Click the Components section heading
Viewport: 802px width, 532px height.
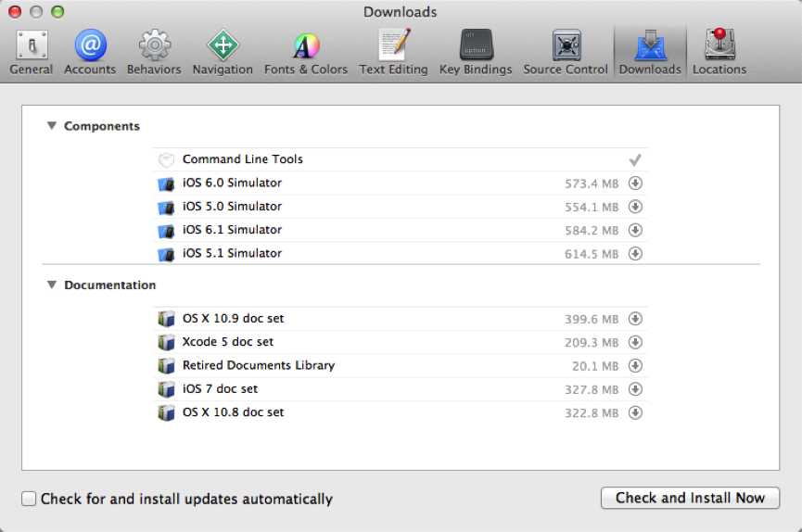coord(102,126)
